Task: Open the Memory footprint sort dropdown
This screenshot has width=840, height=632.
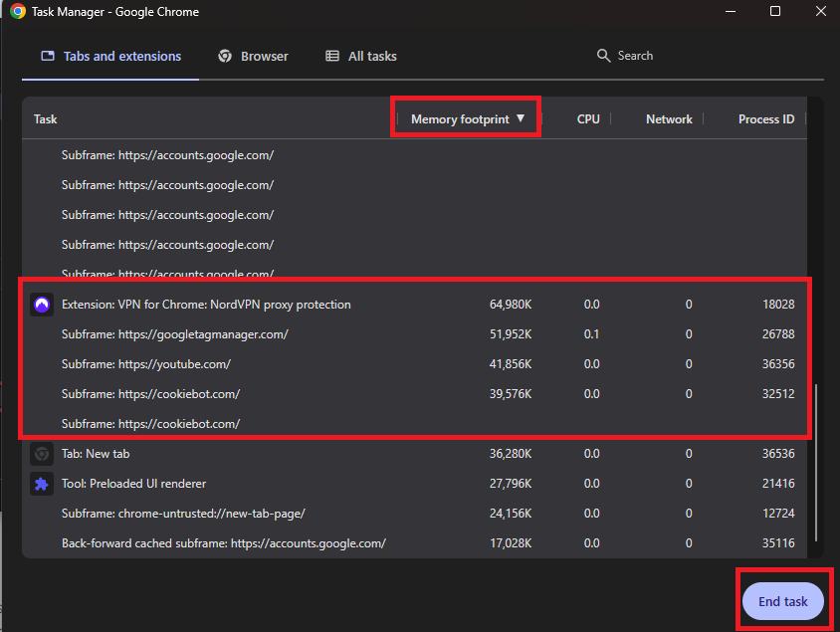Action: 466,117
